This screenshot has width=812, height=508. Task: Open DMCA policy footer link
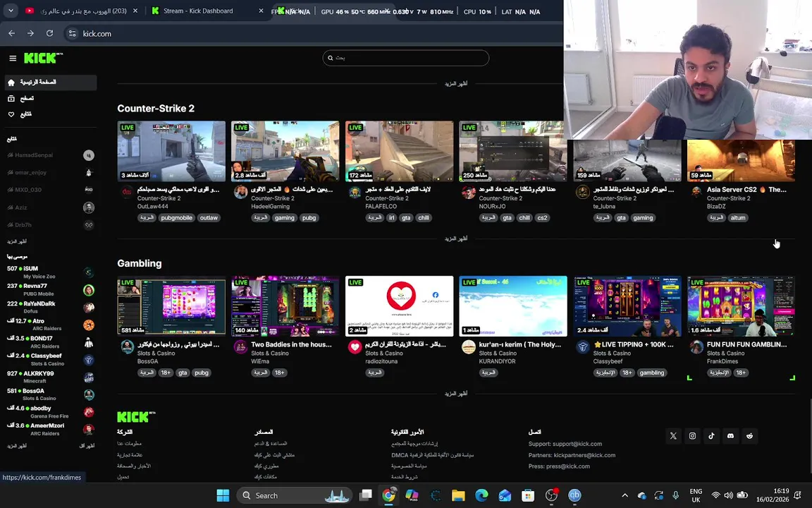click(x=432, y=455)
